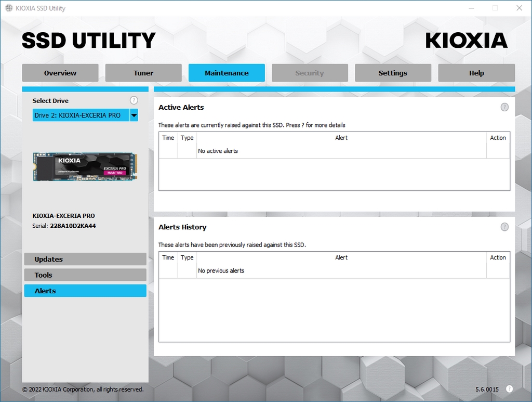532x402 pixels.
Task: Click the Alert header in Alerts History
Action: 341,258
